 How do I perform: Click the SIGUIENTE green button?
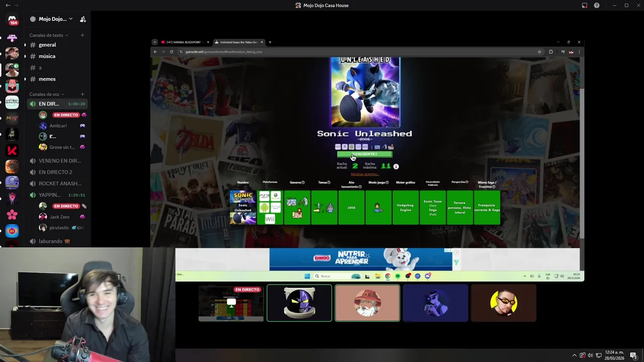pyautogui.click(x=365, y=154)
